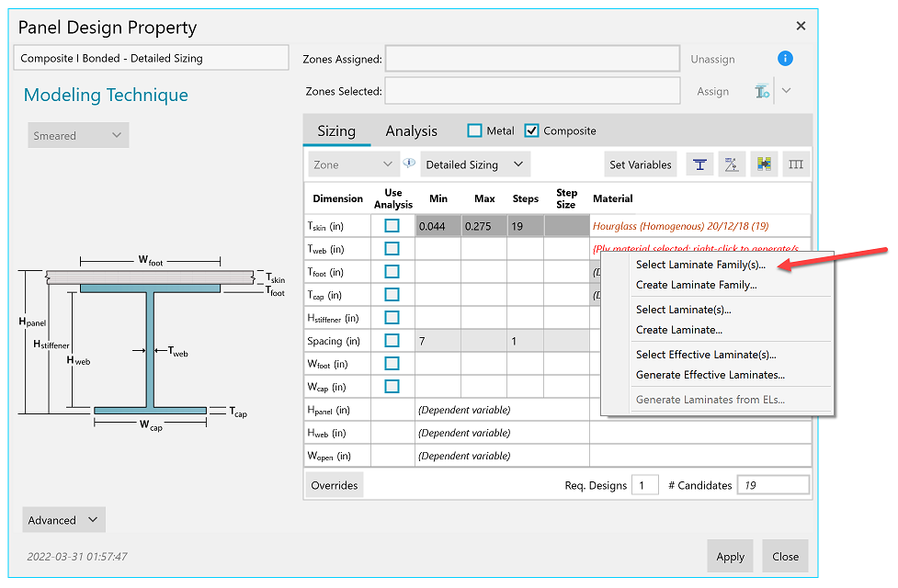
Task: Click the Assign button
Action: (x=713, y=92)
